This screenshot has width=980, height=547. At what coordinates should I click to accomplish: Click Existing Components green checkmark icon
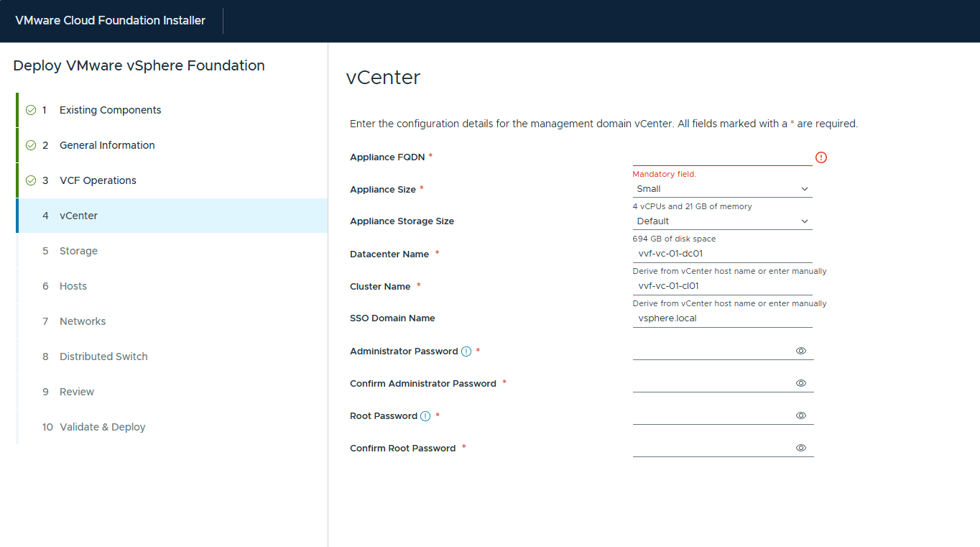(x=31, y=110)
